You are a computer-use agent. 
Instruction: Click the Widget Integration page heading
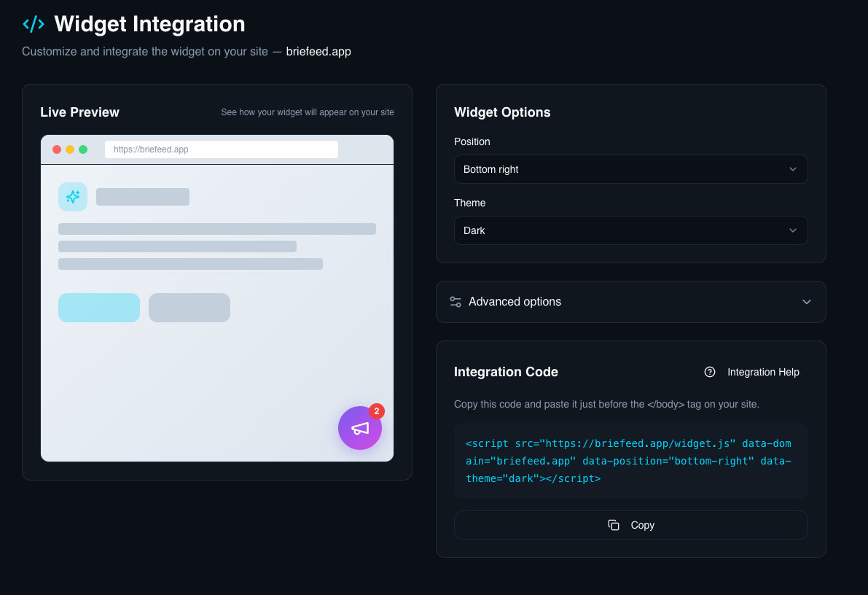click(x=149, y=24)
